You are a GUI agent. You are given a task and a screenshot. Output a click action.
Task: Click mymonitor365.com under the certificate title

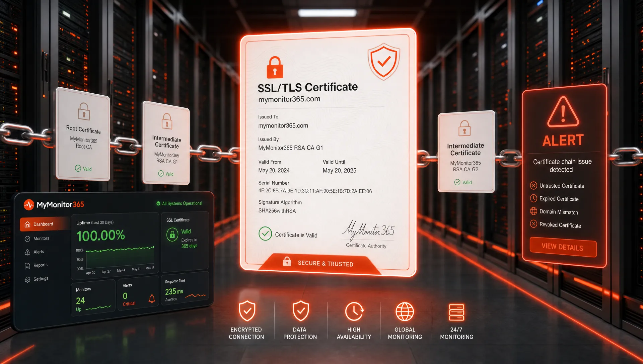click(289, 99)
